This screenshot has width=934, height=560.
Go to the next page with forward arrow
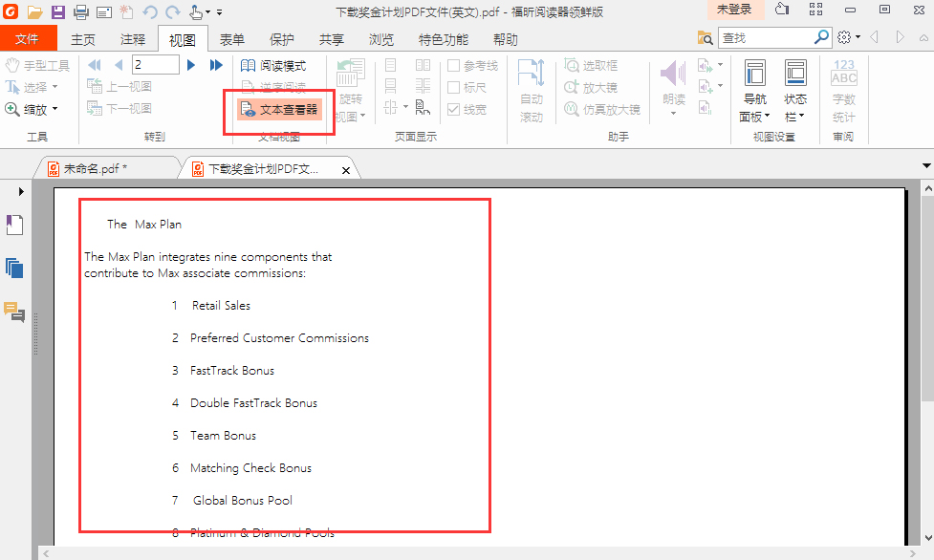point(189,64)
